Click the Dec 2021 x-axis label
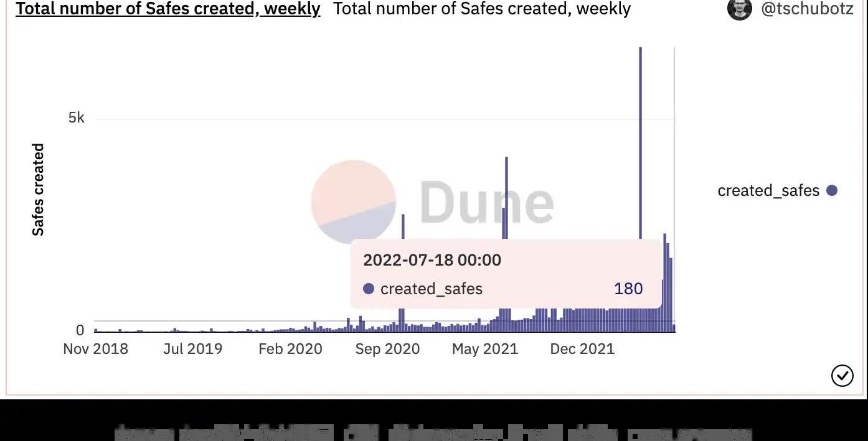 582,349
